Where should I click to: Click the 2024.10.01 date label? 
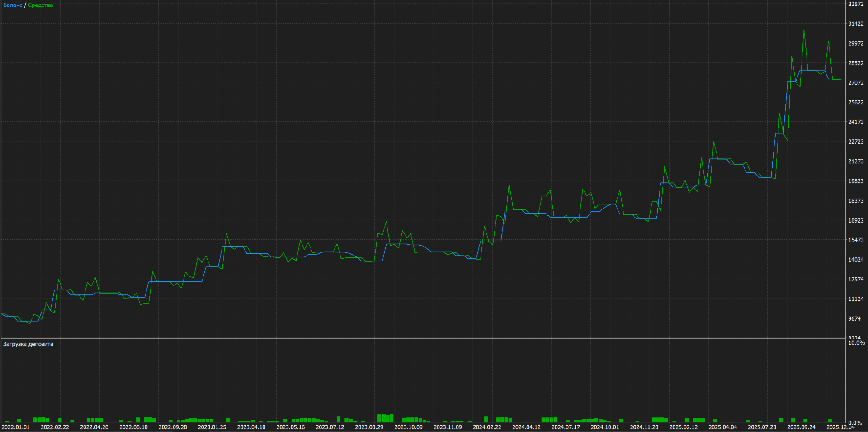pos(605,427)
